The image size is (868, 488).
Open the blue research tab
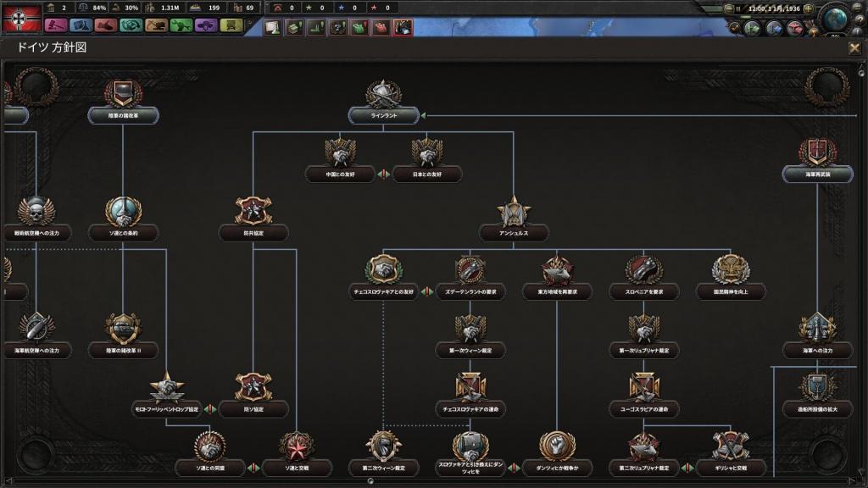point(81,25)
